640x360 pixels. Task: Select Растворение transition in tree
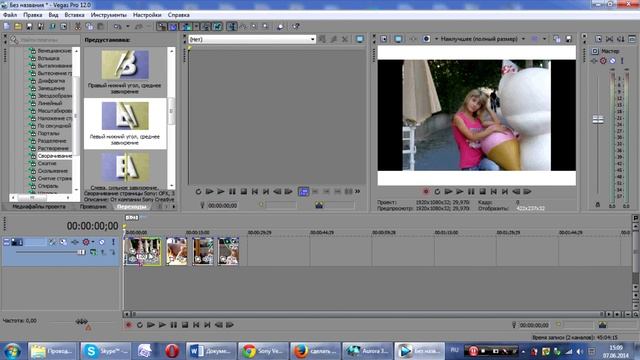pos(53,148)
